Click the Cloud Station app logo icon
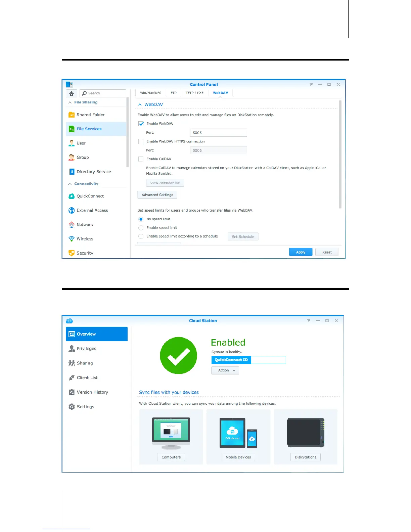 (x=70, y=321)
